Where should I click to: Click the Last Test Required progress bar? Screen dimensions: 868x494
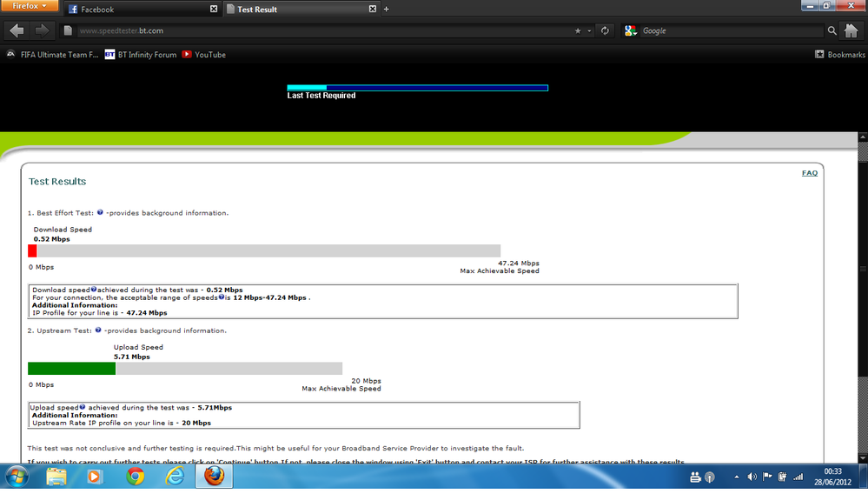(417, 88)
